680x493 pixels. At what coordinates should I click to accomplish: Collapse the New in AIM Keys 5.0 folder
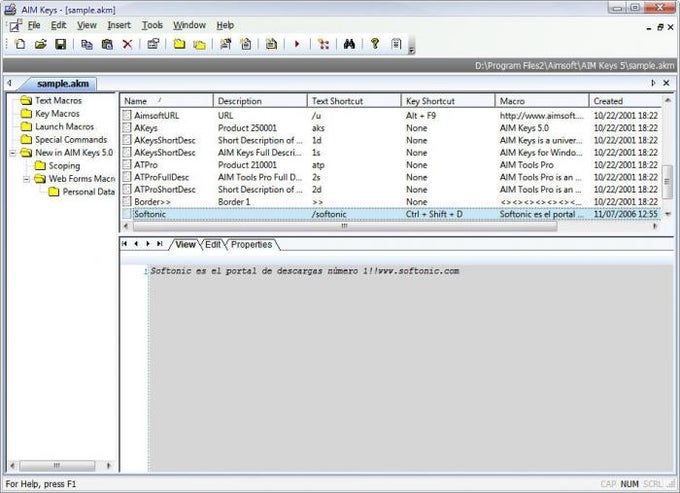click(12, 153)
